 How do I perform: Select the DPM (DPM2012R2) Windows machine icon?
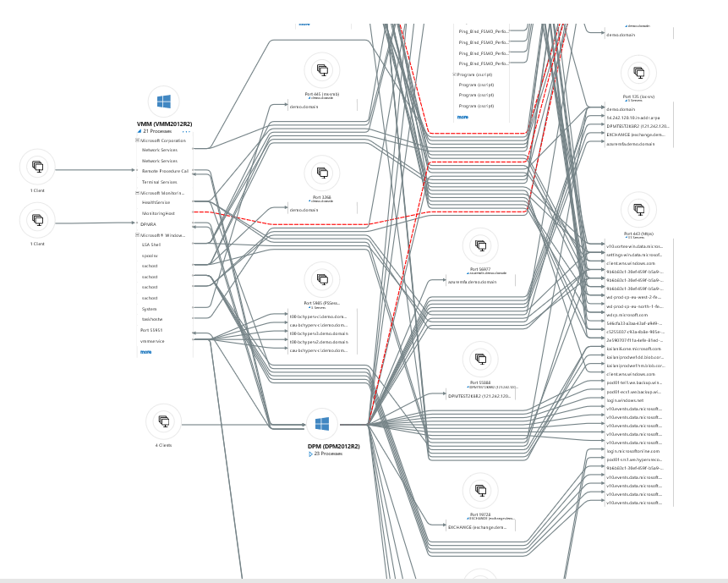pyautogui.click(x=321, y=424)
